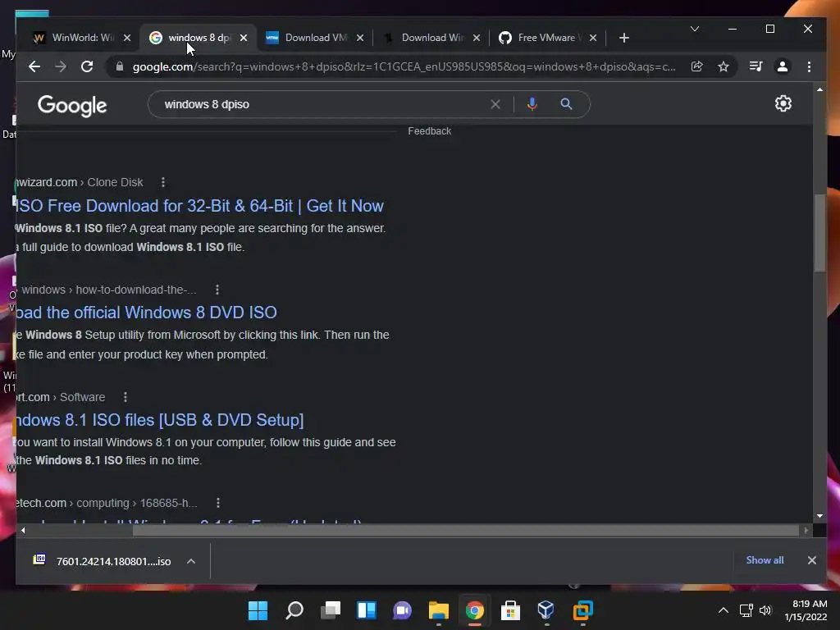This screenshot has width=840, height=630.
Task: Open Google quick settings gear
Action: (x=783, y=103)
